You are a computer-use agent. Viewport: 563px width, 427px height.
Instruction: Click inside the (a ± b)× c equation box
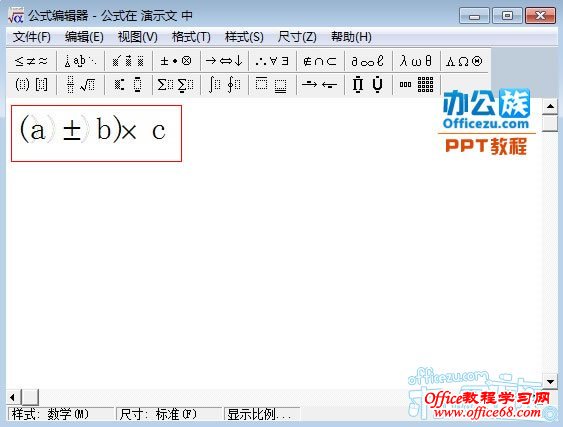96,133
